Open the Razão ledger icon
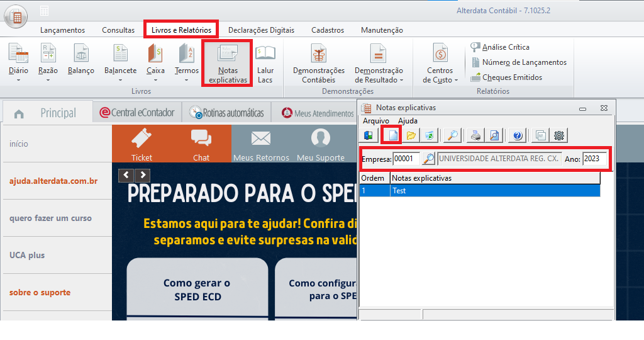 tap(48, 54)
